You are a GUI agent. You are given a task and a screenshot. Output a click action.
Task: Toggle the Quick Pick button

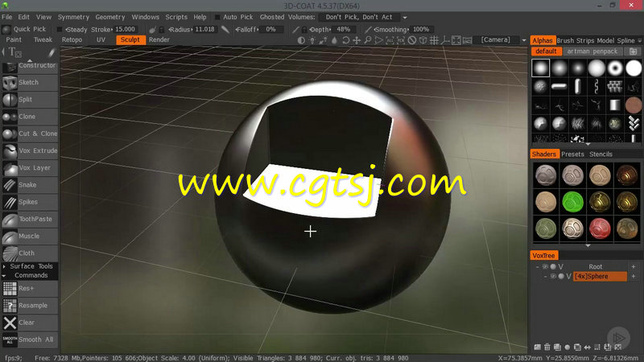(x=24, y=29)
